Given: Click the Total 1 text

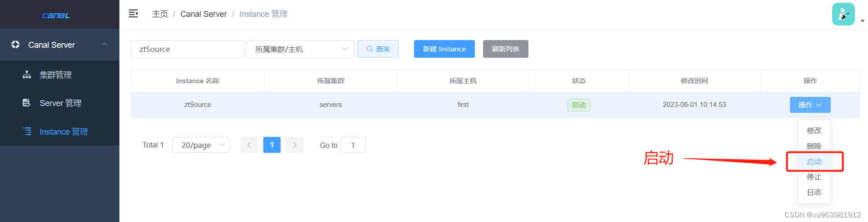Looking at the screenshot, I should [x=153, y=145].
